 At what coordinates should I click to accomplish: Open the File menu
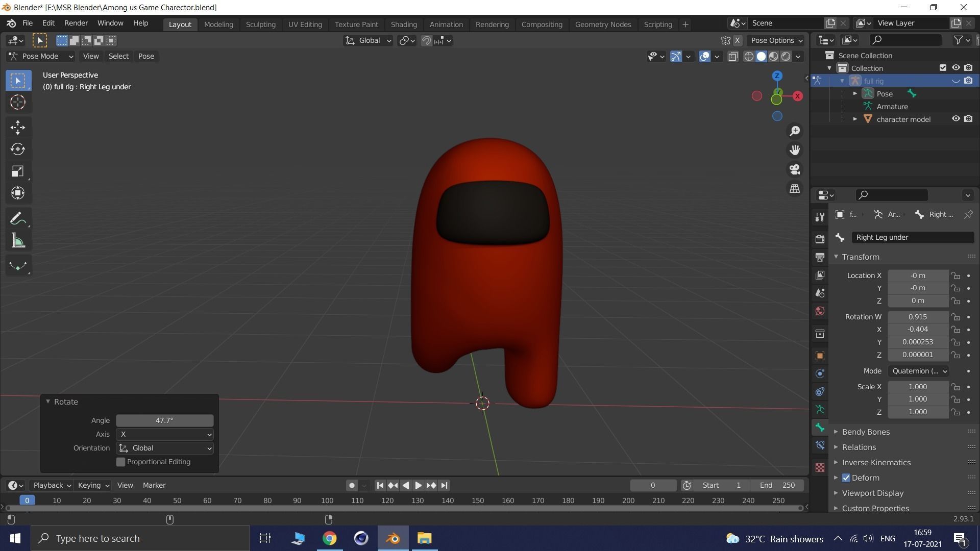click(x=28, y=23)
